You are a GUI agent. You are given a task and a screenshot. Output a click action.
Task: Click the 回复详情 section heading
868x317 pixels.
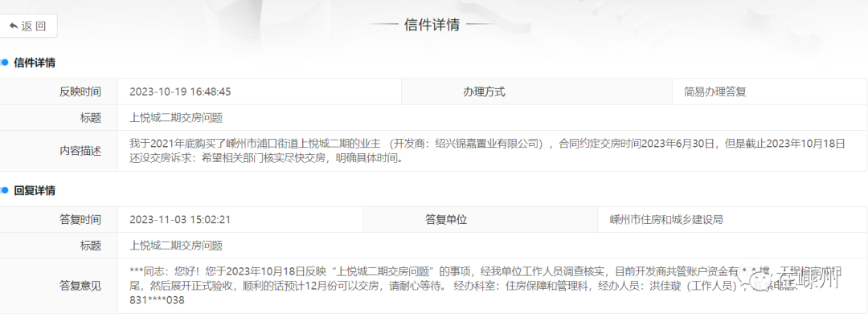(x=35, y=191)
